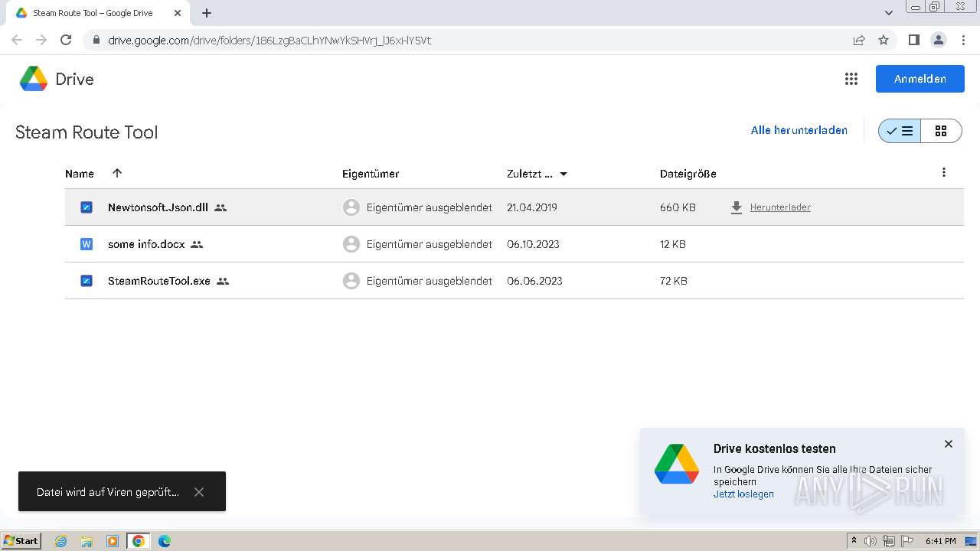980x551 pixels.
Task: Dismiss the virus check notification
Action: [199, 492]
